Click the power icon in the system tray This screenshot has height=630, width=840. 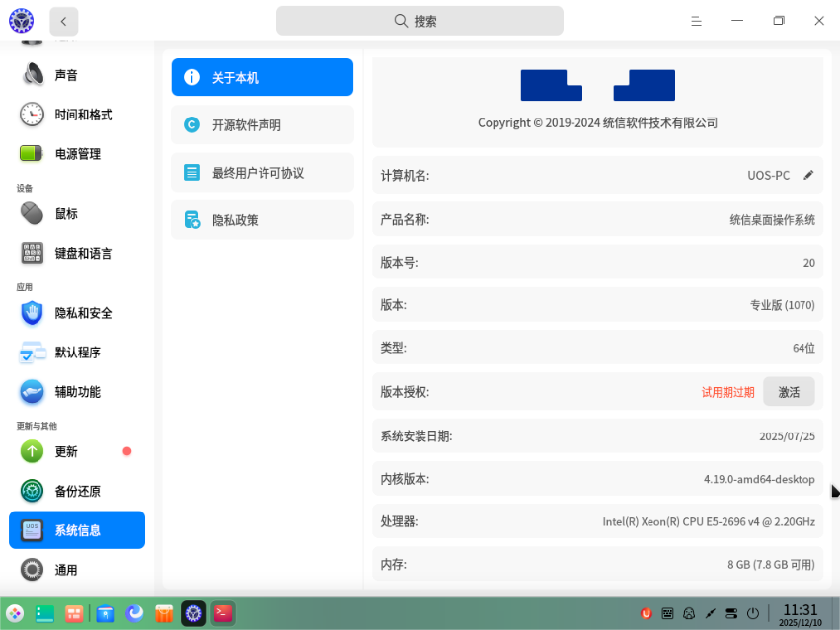click(x=752, y=613)
